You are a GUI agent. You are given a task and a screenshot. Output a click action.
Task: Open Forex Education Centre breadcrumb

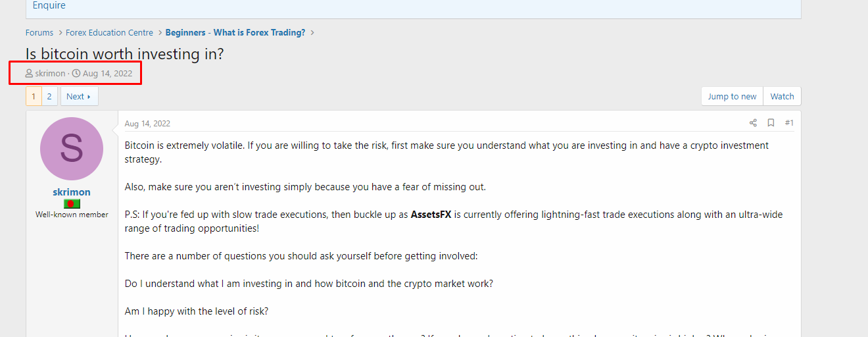(109, 33)
